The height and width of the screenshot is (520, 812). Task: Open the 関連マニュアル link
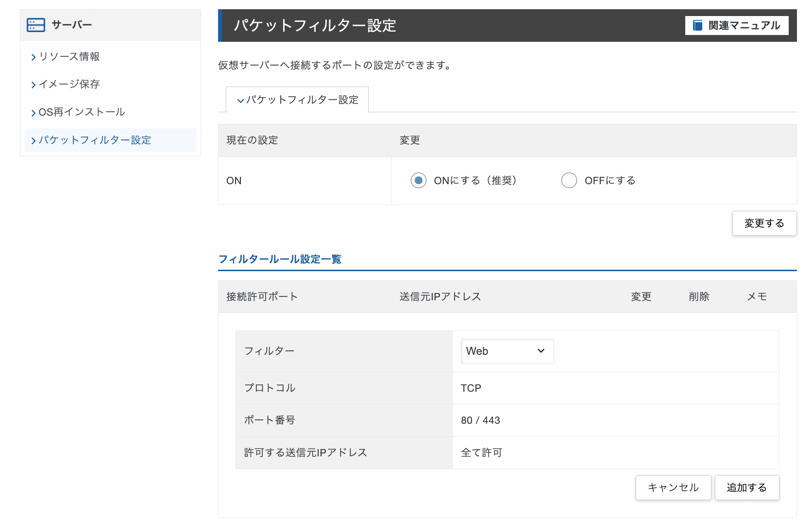click(743, 25)
